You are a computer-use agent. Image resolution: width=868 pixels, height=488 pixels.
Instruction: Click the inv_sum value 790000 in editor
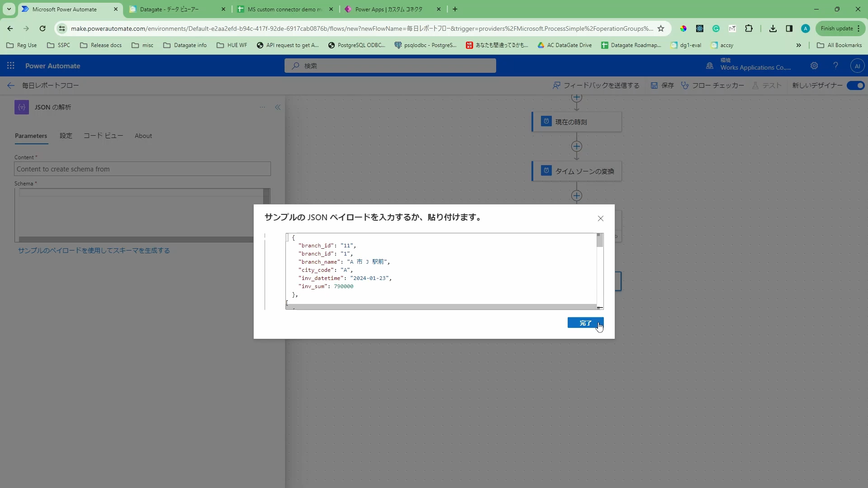(x=344, y=286)
